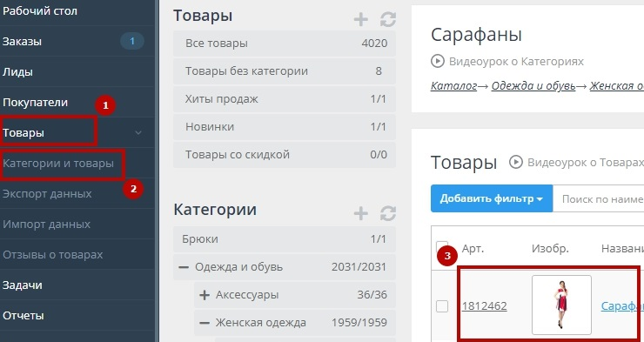The height and width of the screenshot is (342, 644).
Task: Open Видеоурок о Категориях link
Action: pyautogui.click(x=516, y=62)
